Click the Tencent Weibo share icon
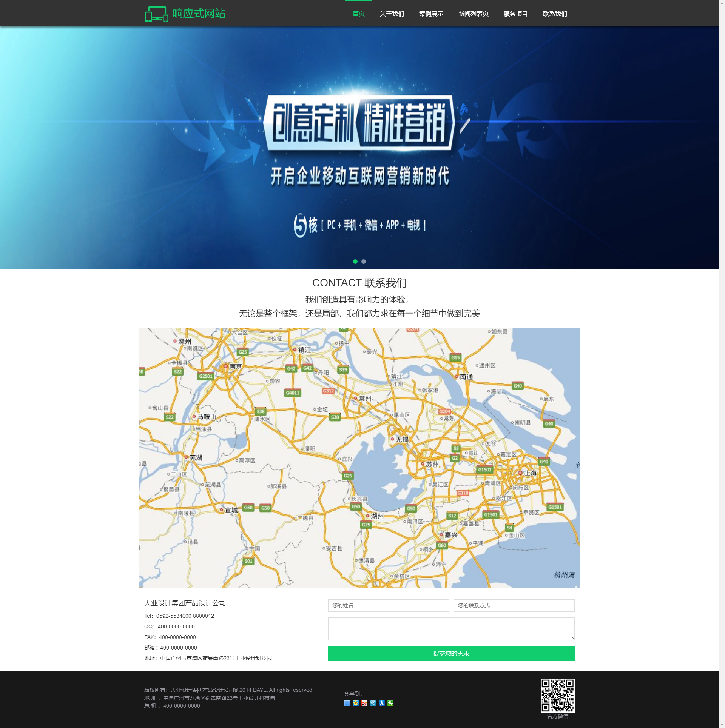The width and height of the screenshot is (725, 728). [x=373, y=703]
